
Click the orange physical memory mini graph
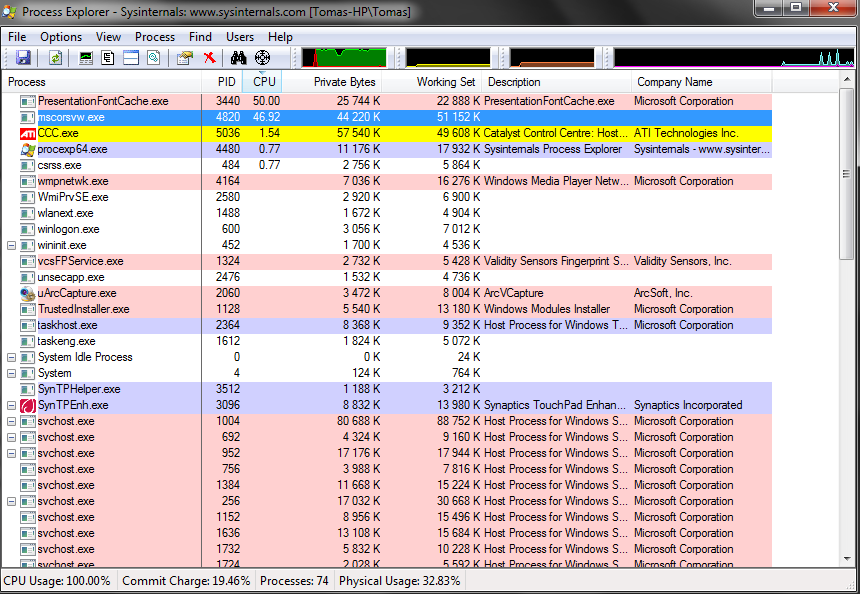pos(552,58)
